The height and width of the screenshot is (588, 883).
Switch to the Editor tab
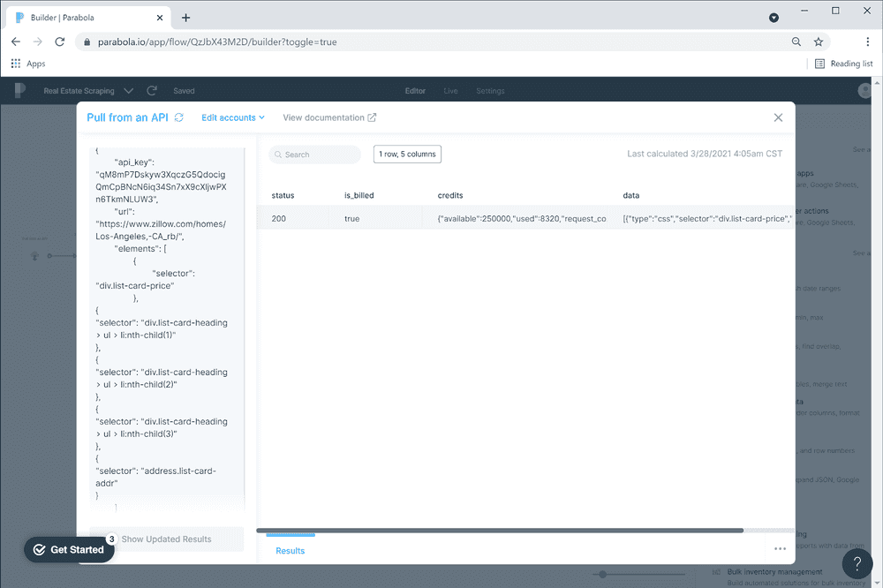click(415, 91)
